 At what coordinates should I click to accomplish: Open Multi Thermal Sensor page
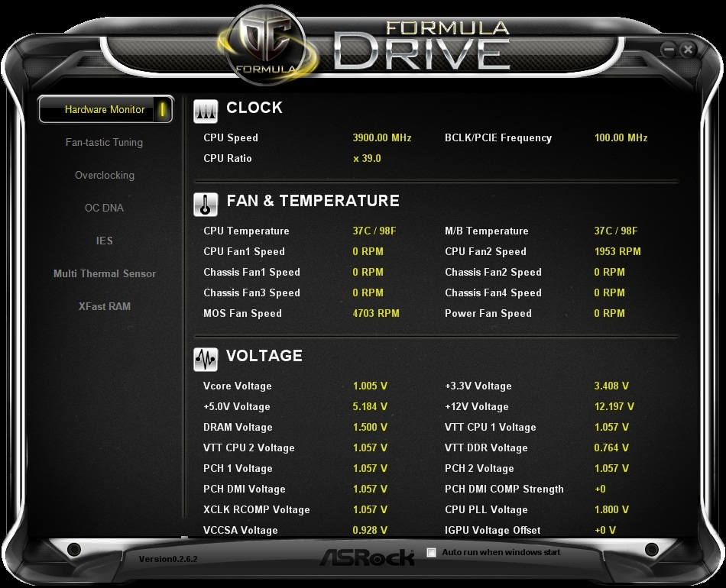105,274
